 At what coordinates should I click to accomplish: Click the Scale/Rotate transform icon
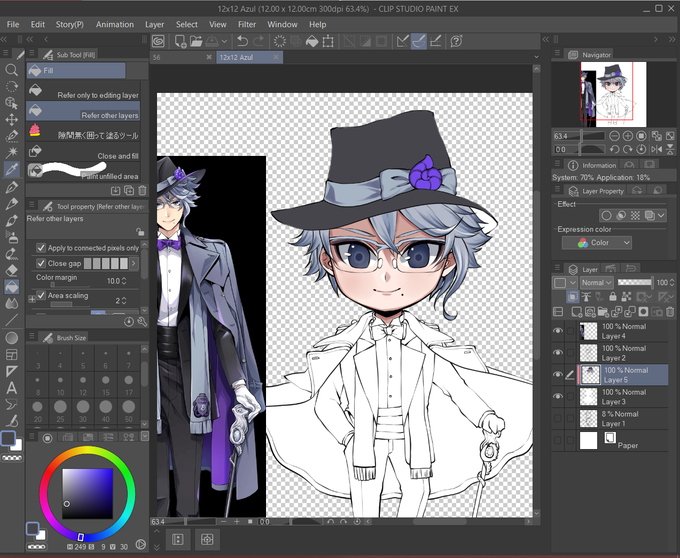pyautogui.click(x=328, y=41)
